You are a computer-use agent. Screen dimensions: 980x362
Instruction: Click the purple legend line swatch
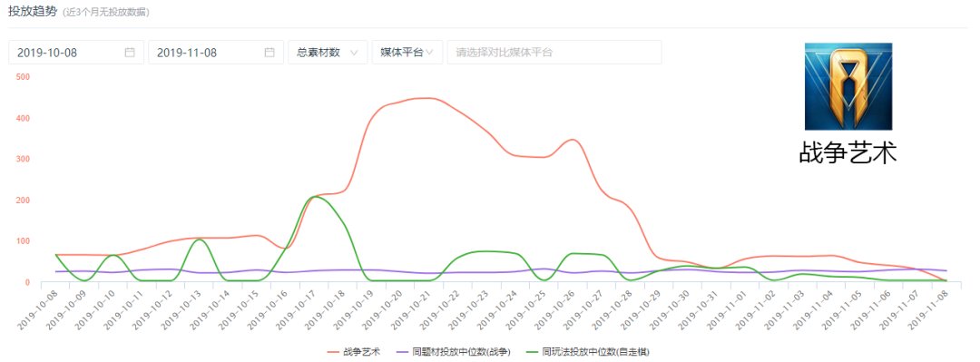tap(403, 353)
